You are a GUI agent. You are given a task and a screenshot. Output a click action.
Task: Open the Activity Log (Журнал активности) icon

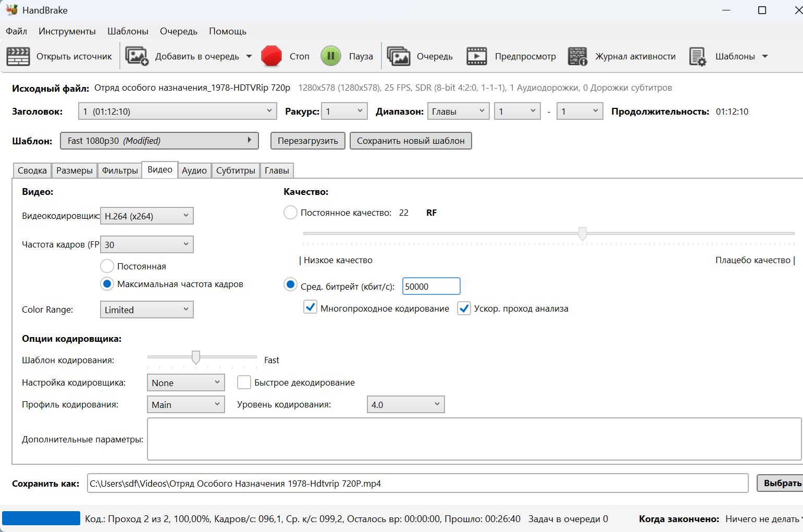click(577, 56)
